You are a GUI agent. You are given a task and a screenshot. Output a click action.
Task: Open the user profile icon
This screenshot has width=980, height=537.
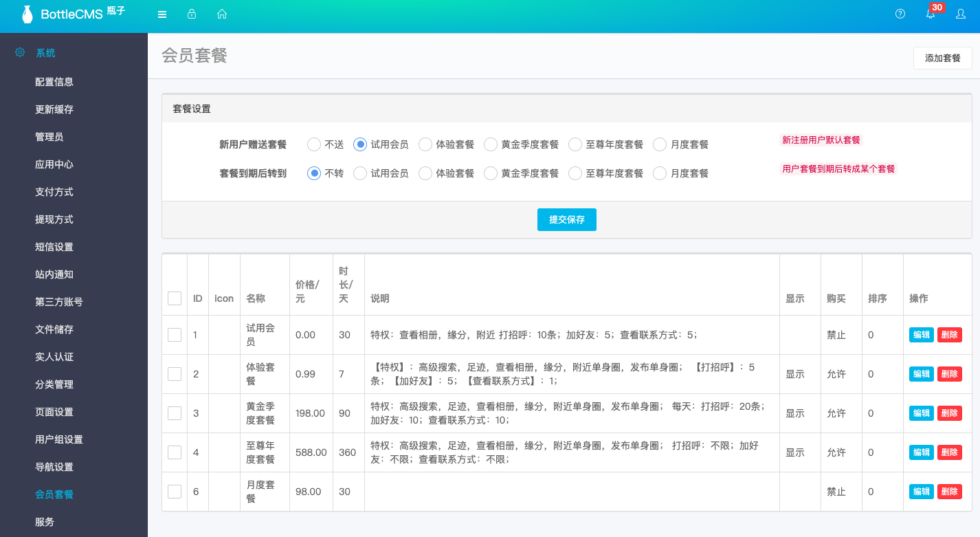coord(961,14)
